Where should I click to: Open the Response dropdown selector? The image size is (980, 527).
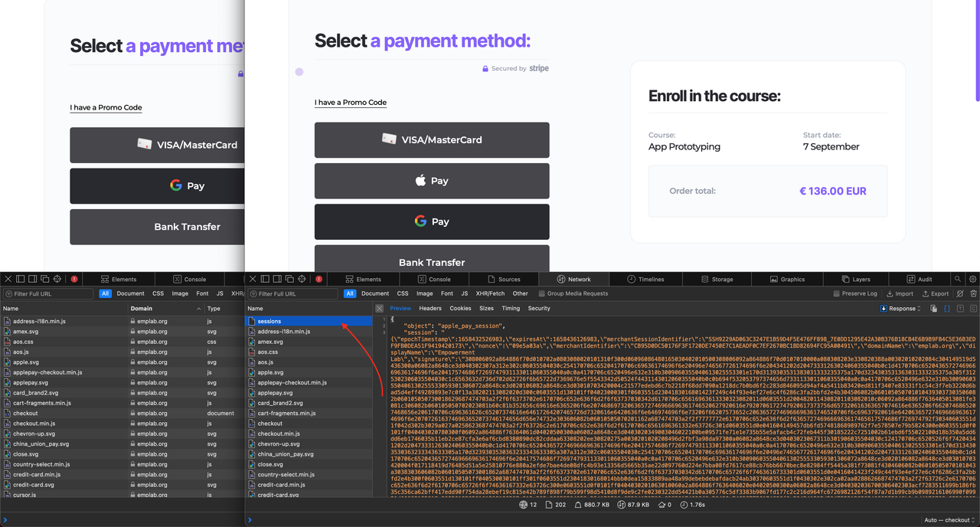pos(902,308)
